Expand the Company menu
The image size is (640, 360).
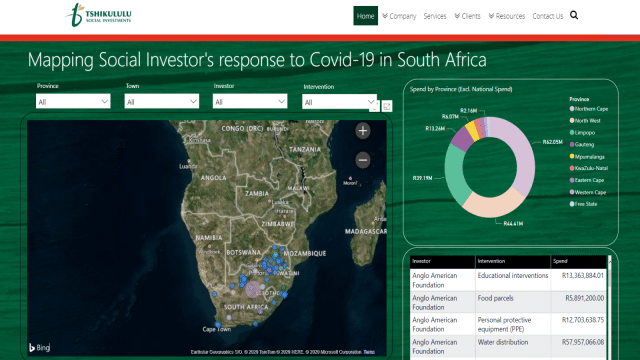(399, 16)
